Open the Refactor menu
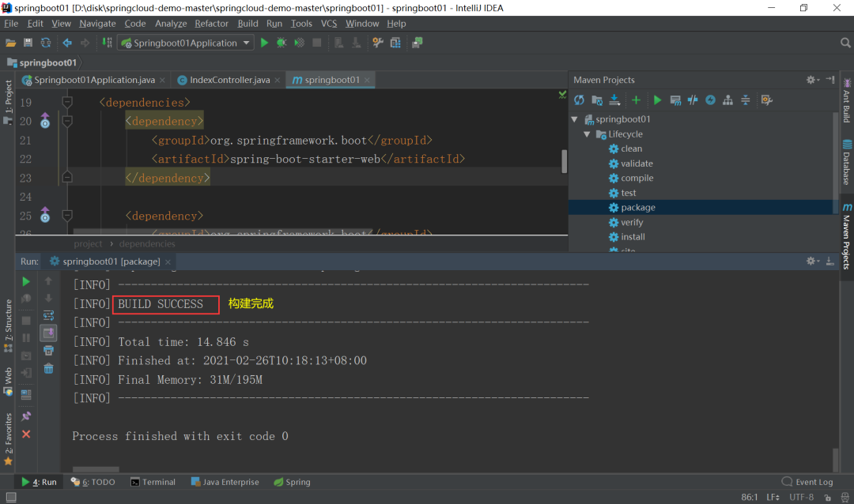 [x=211, y=24]
